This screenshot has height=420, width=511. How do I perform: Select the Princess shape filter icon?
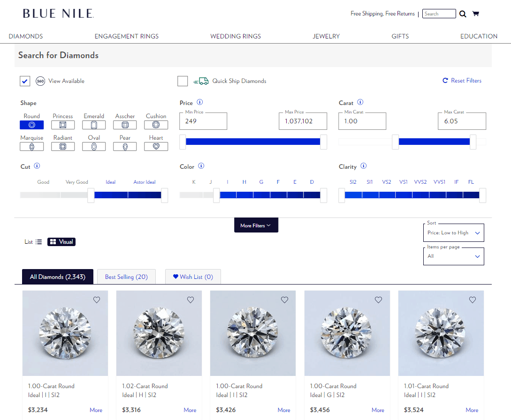coord(62,124)
